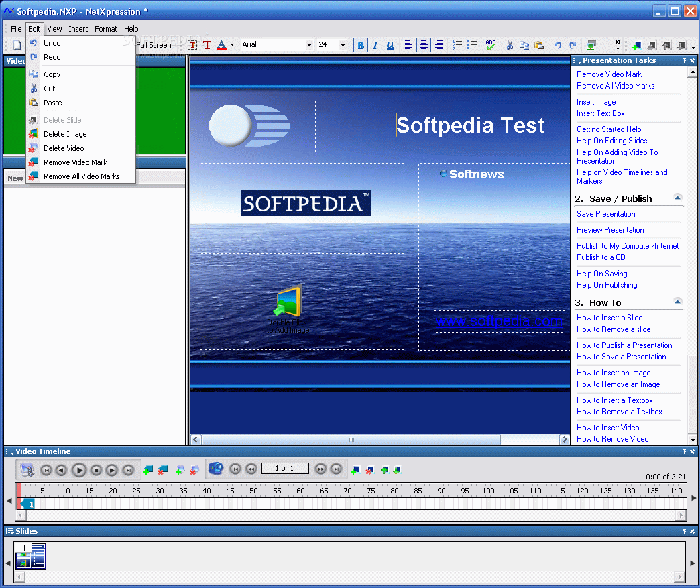The image size is (700, 588).
Task: Click Publish to a CD link
Action: pos(601,257)
